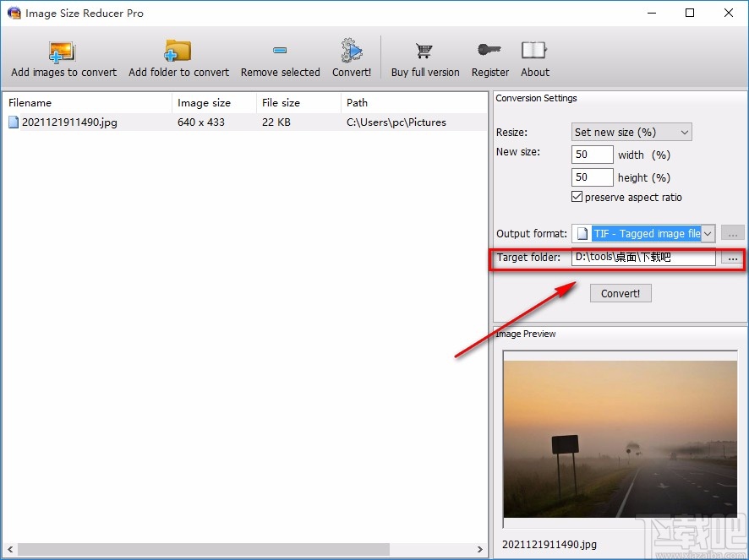Open output format options ellipsis button
This screenshot has width=749, height=560.
732,234
